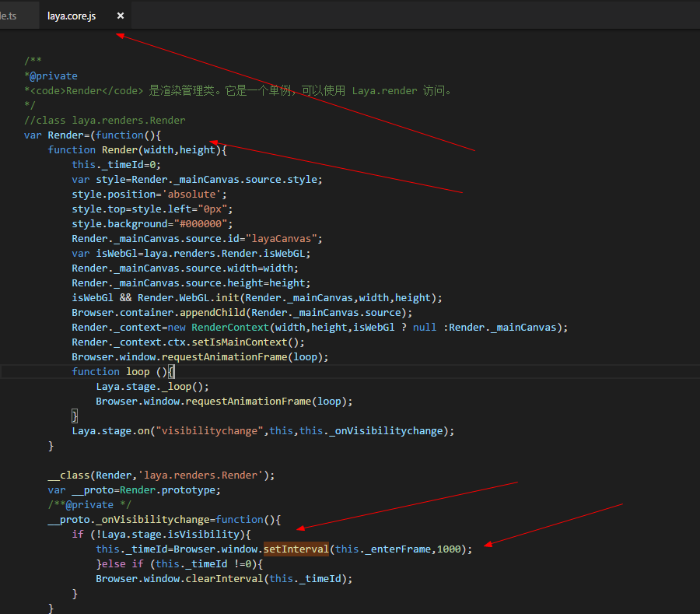
Task: Click the Render._mainCanvas.source.height=height; line
Action: coord(191,282)
